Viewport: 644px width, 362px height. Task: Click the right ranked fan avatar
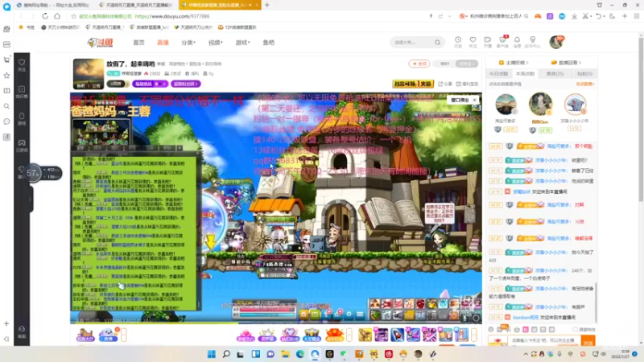point(575,105)
